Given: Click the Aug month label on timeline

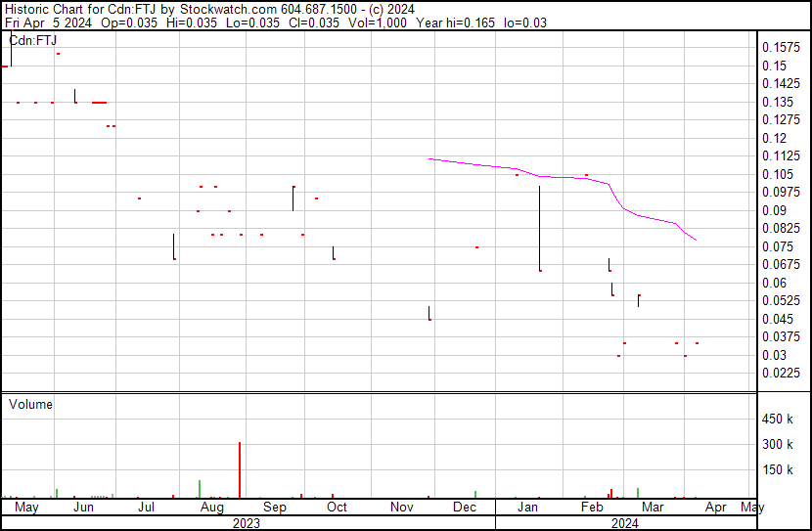Looking at the screenshot, I should point(211,508).
